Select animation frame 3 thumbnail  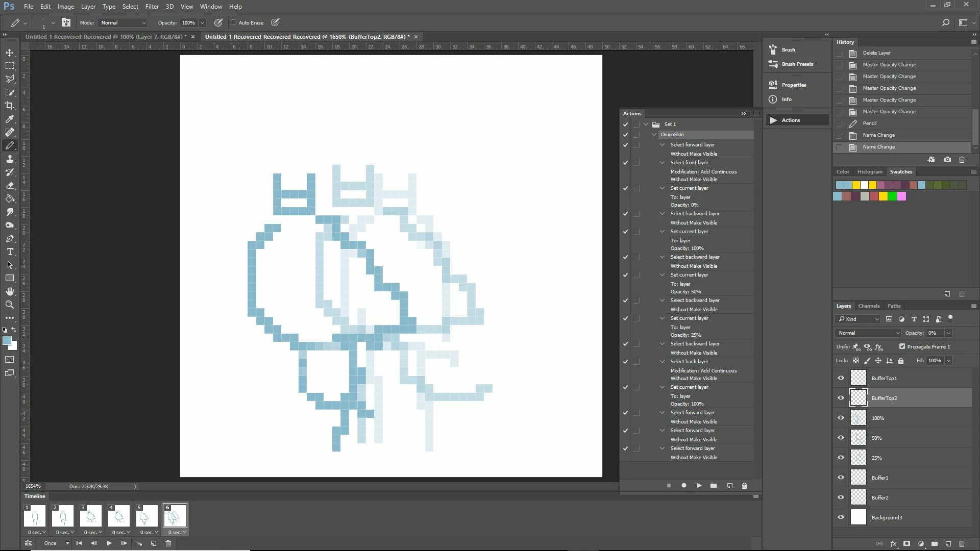tap(91, 516)
